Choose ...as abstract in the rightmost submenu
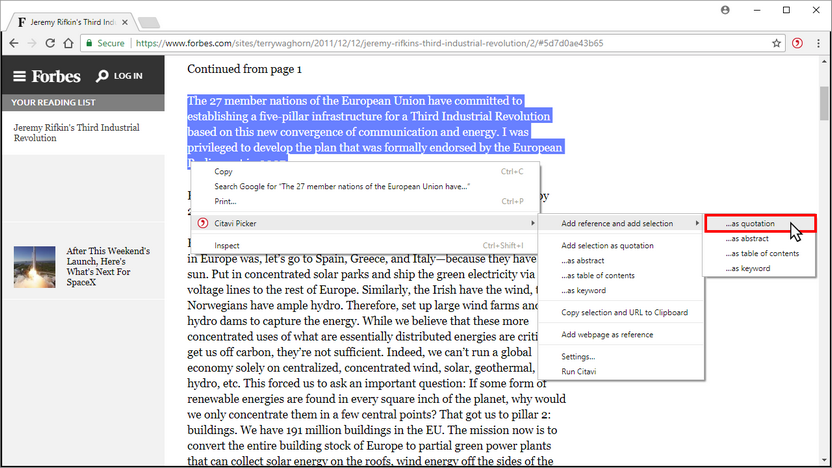Image resolution: width=832 pixels, height=468 pixels. [x=760, y=239]
